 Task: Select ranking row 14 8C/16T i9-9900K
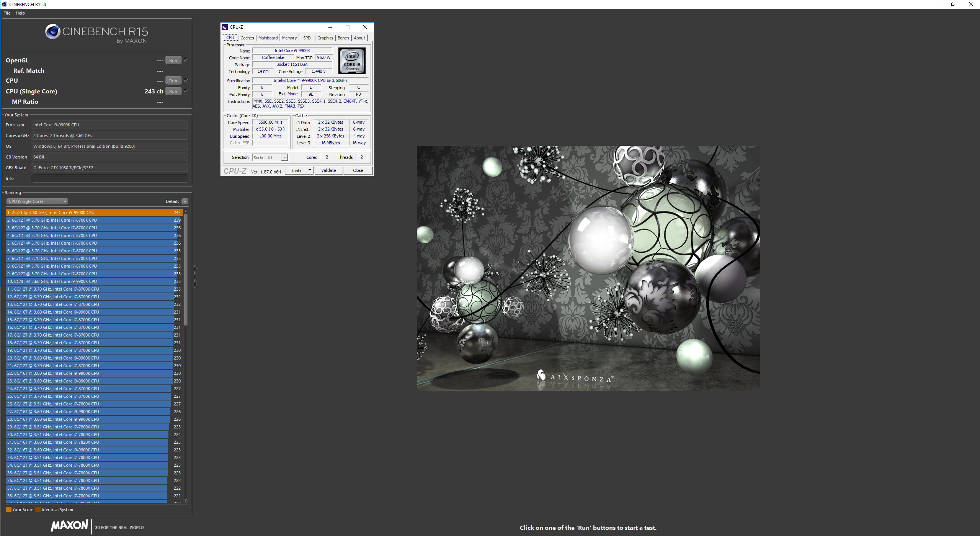pos(94,312)
